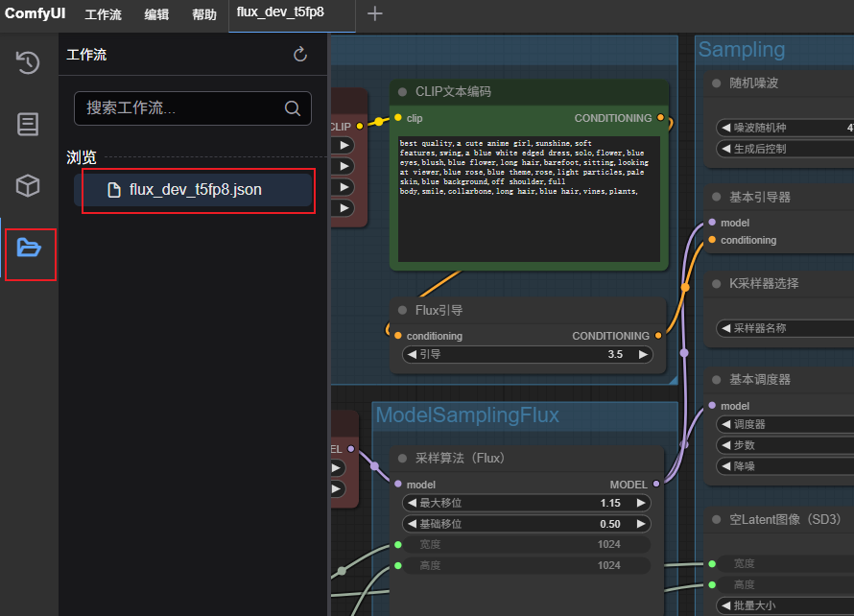This screenshot has width=854, height=616.
Task: Open the 编辑 menu
Action: pos(156,15)
